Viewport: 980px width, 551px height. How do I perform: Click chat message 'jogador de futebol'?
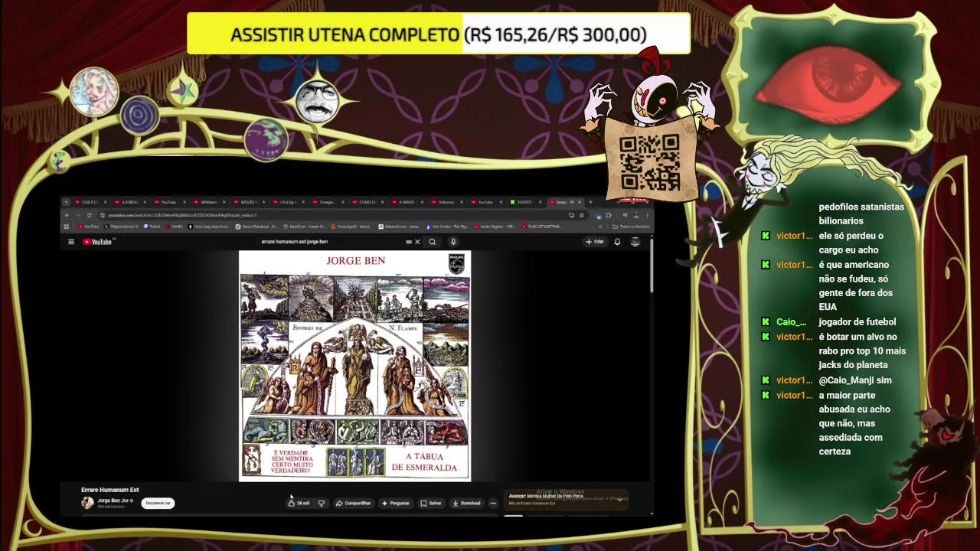857,322
